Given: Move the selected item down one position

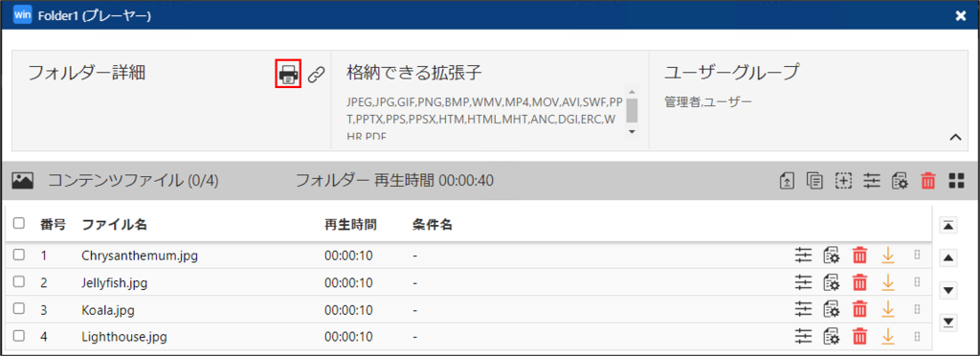Looking at the screenshot, I should pyautogui.click(x=948, y=290).
